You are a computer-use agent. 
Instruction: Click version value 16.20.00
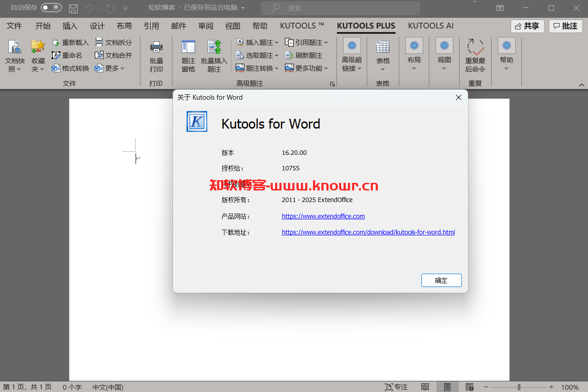pyautogui.click(x=294, y=153)
